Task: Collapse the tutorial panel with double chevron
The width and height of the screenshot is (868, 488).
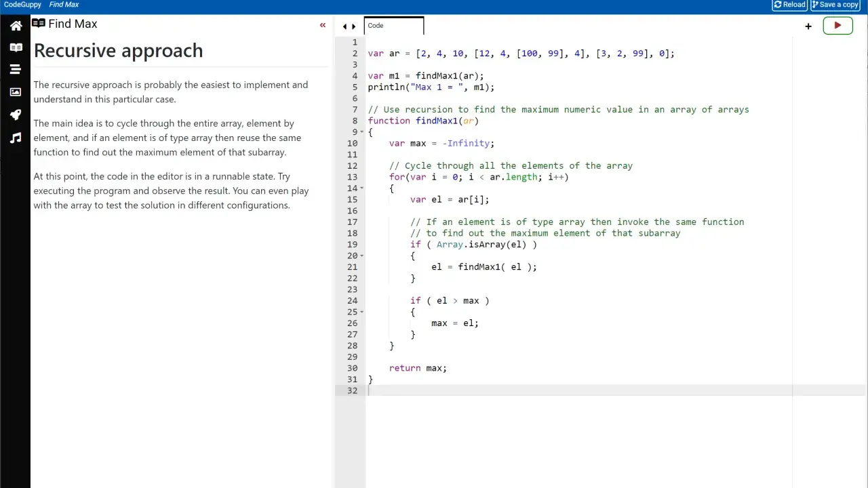Action: [323, 25]
